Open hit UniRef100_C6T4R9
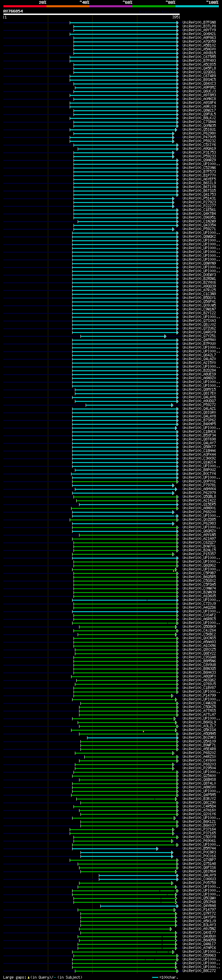This screenshot has width=222, height=980. 199,76
